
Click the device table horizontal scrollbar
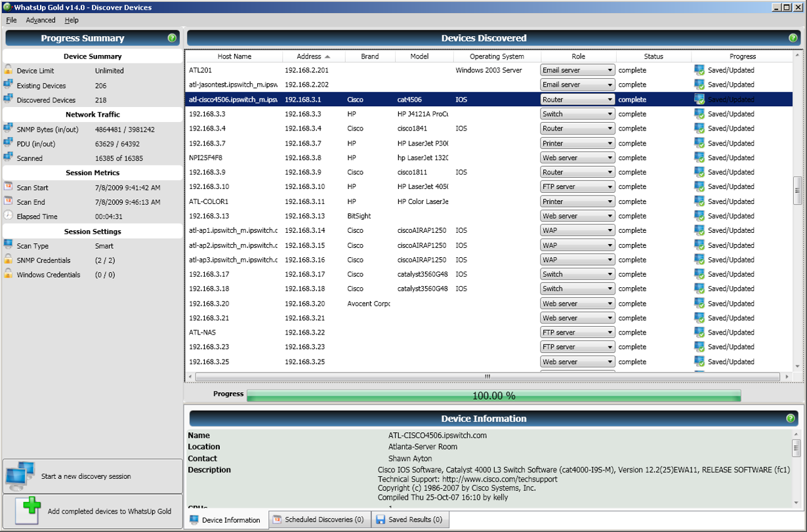coord(487,377)
